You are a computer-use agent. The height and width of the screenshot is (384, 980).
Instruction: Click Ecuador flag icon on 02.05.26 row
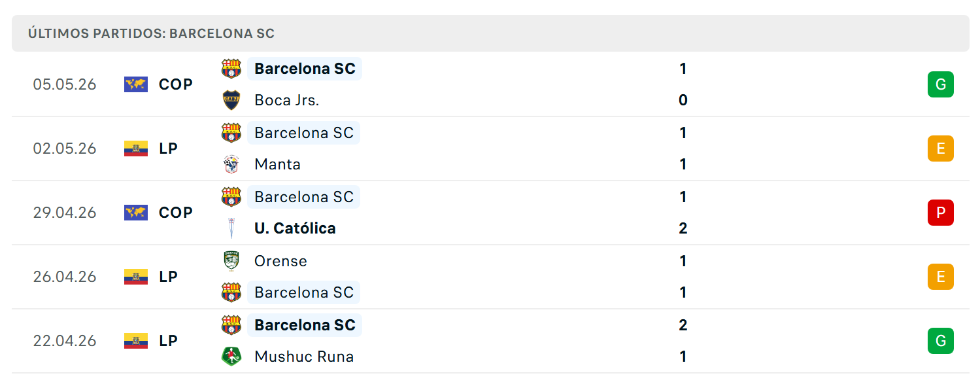coord(136,148)
